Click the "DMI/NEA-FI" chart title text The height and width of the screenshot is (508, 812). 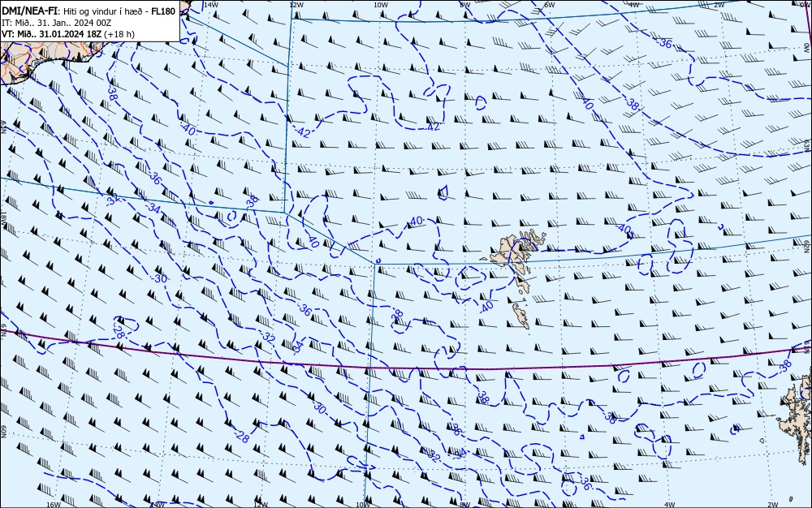pos(29,11)
